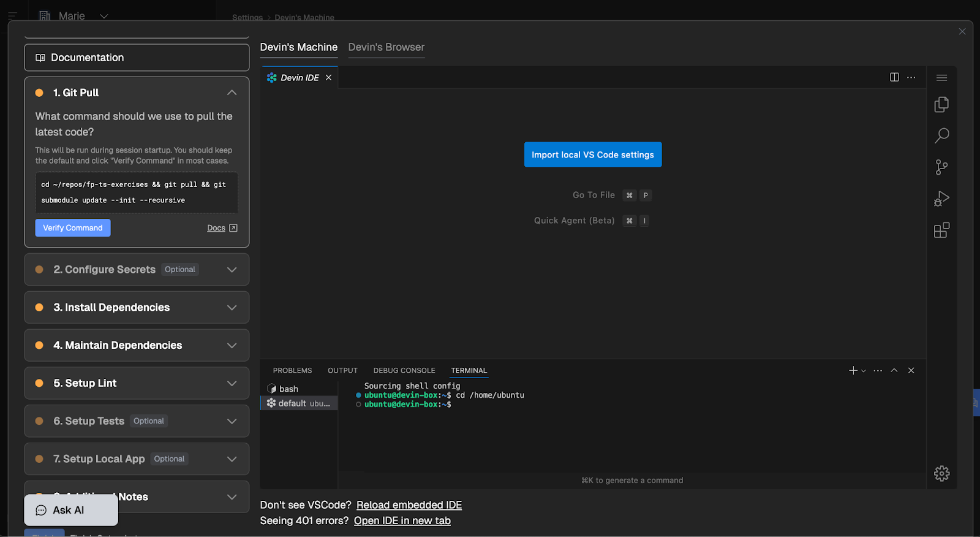Click the organization building icon beside Marie

pos(45,16)
